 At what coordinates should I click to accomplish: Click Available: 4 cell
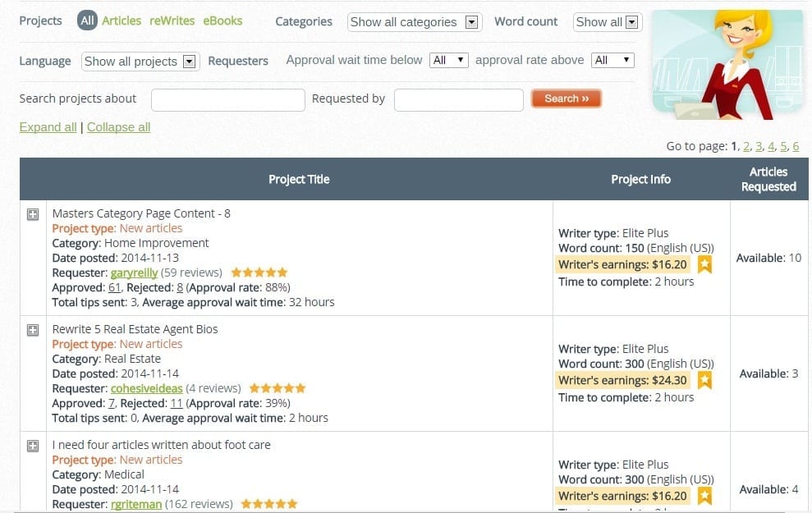pos(769,489)
